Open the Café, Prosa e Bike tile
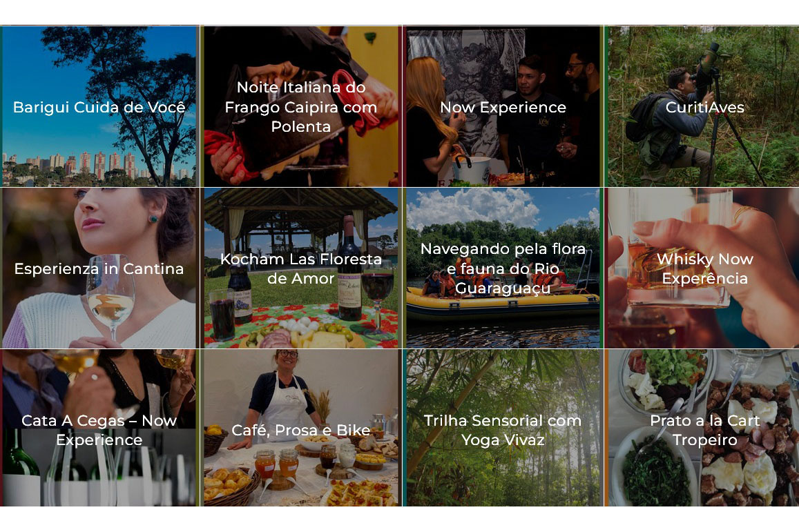This screenshot has height=532, width=799. (x=301, y=428)
